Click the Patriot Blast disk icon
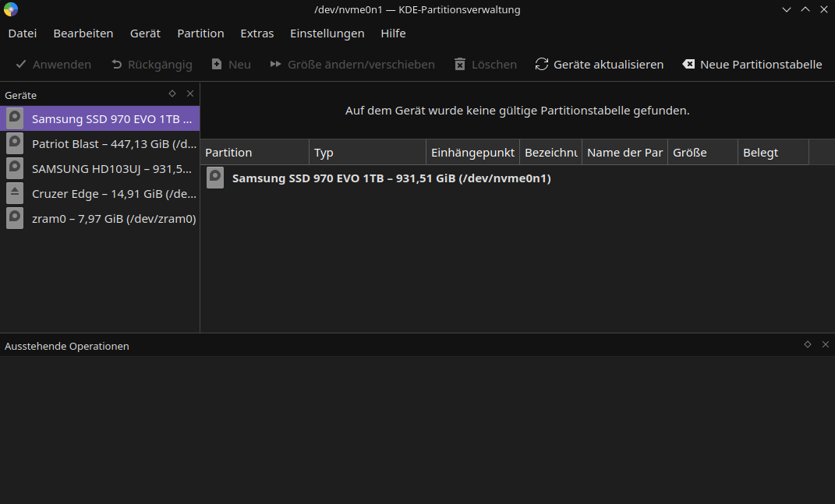 coord(15,143)
